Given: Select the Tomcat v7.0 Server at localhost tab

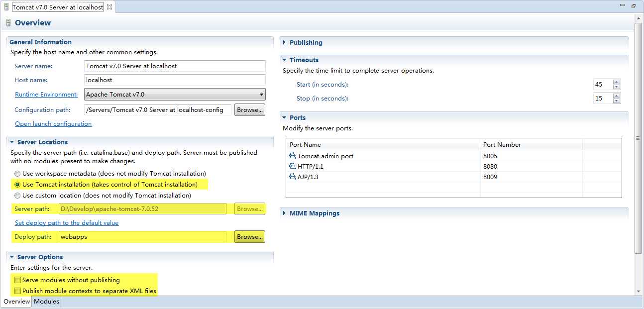Looking at the screenshot, I should pyautogui.click(x=58, y=7).
